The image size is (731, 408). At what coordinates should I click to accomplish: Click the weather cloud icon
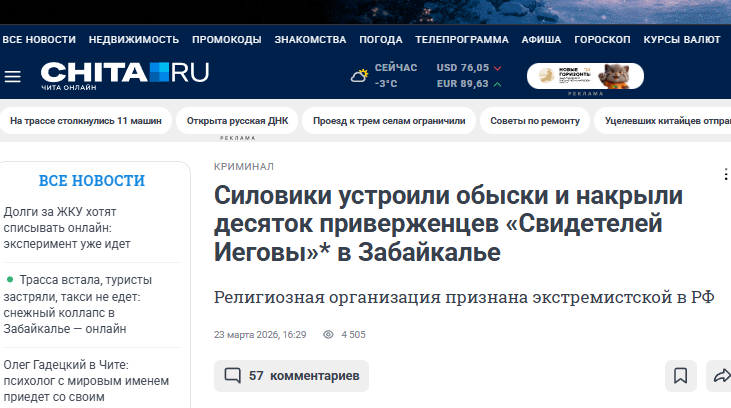click(358, 76)
